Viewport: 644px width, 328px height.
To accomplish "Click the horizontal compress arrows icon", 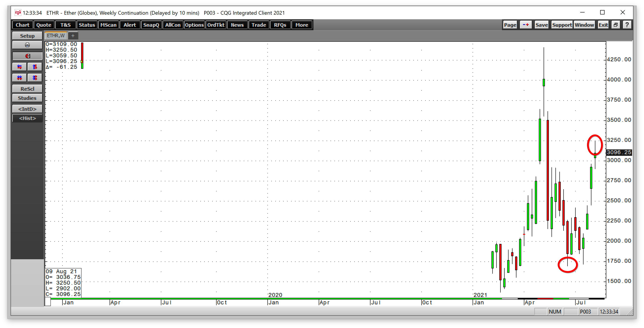I will [20, 78].
